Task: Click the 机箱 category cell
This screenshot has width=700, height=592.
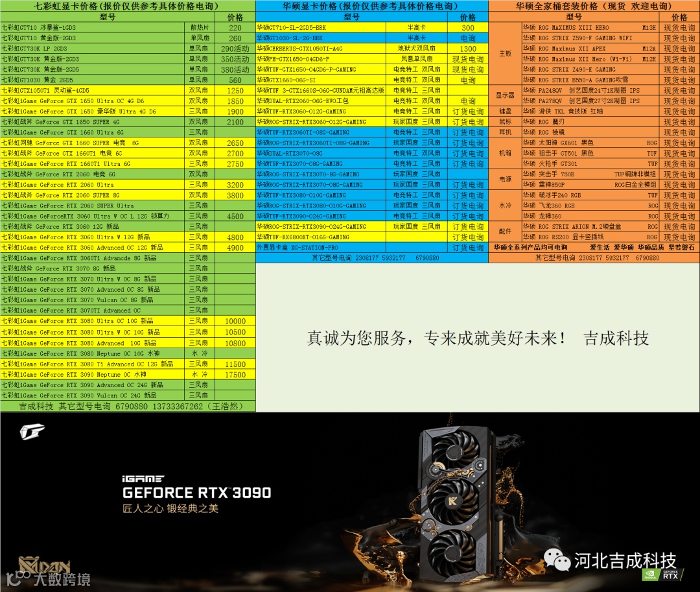Action: point(506,153)
